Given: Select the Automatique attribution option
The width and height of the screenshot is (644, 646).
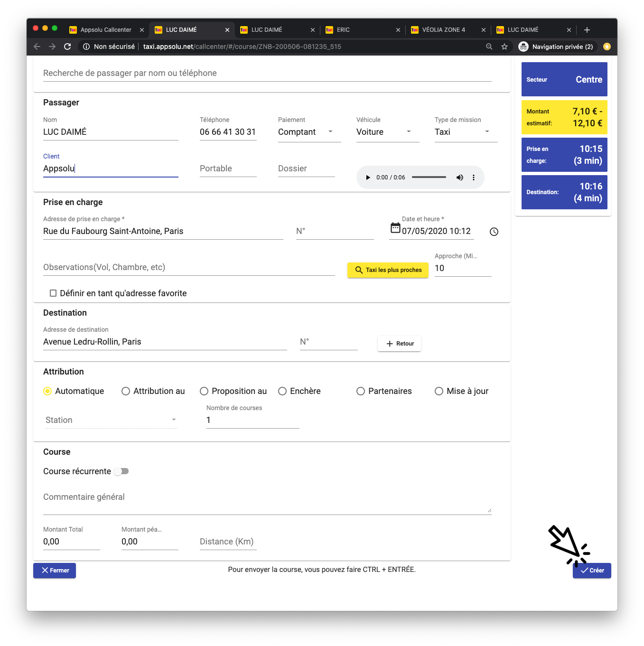Looking at the screenshot, I should (x=47, y=391).
